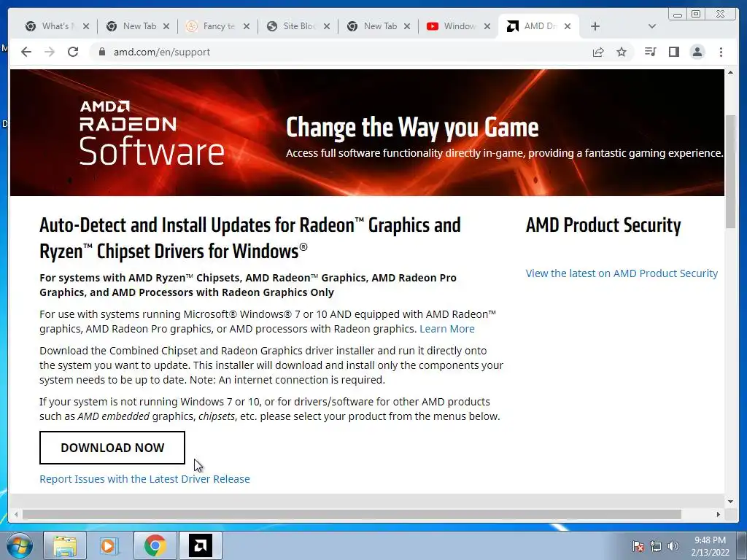747x560 pixels.
Task: Expand the tab search chevron
Action: point(652,26)
